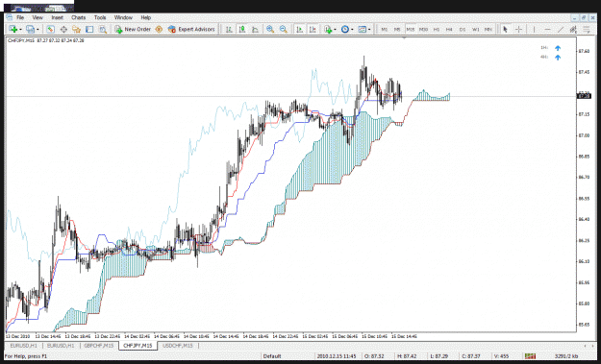Select the W1 timeframe
The image size is (601, 364).
(x=476, y=30)
